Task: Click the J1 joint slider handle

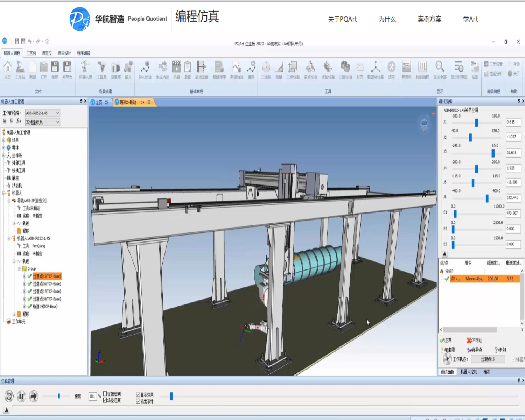Action: coord(476,122)
